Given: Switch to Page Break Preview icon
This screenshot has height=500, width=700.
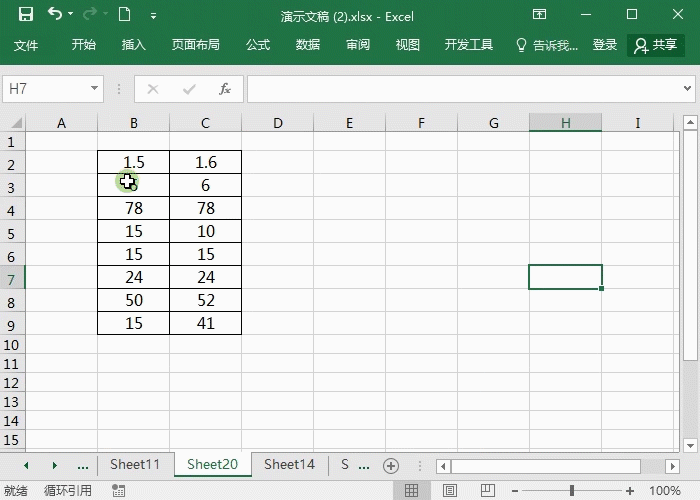Looking at the screenshot, I should pos(488,491).
